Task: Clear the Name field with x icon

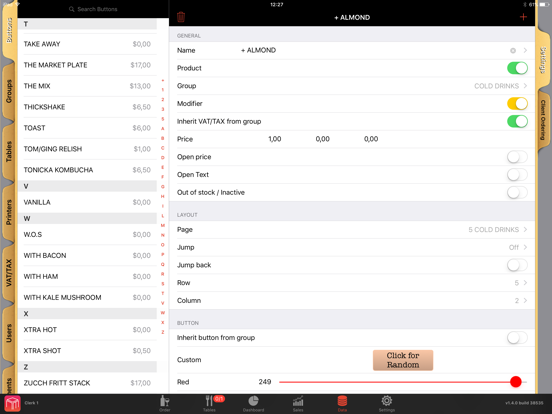Action: point(513,51)
